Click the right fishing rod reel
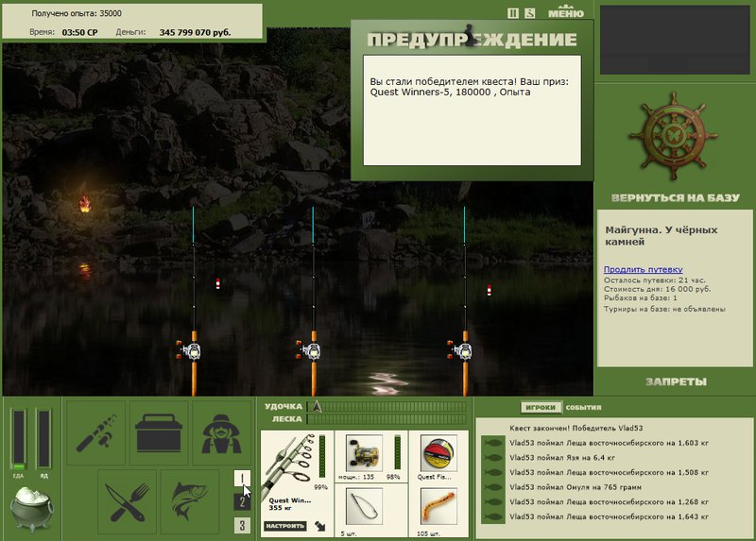The width and height of the screenshot is (756, 541). pyautogui.click(x=462, y=350)
